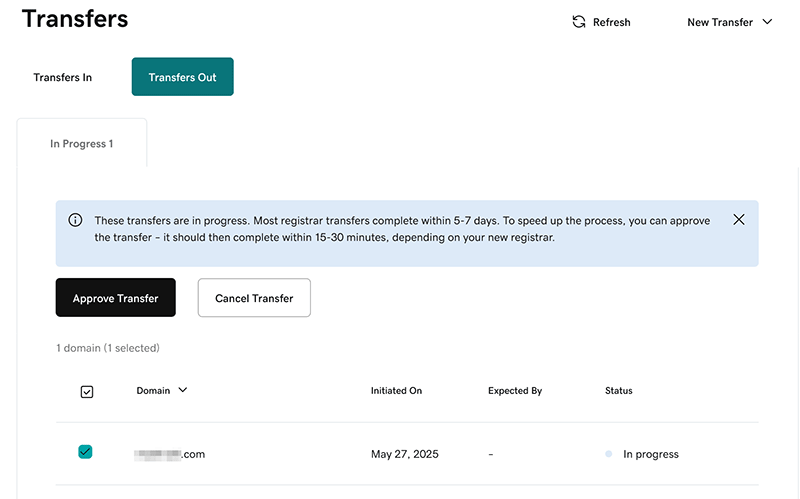The image size is (800, 499).
Task: Switch to the Transfers In tab
Action: (x=63, y=77)
